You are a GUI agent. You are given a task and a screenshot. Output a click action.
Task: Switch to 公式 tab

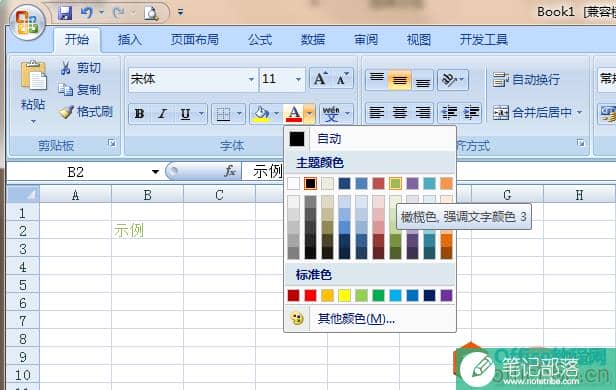coord(260,40)
